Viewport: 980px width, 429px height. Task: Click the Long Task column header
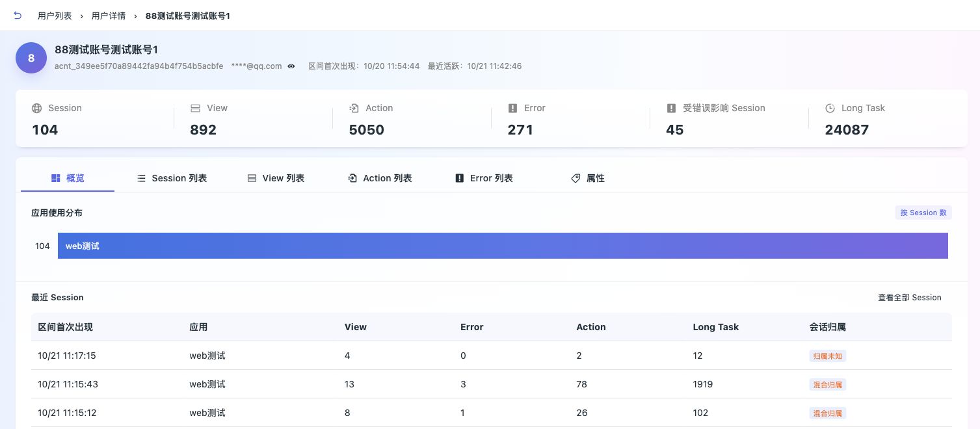716,327
